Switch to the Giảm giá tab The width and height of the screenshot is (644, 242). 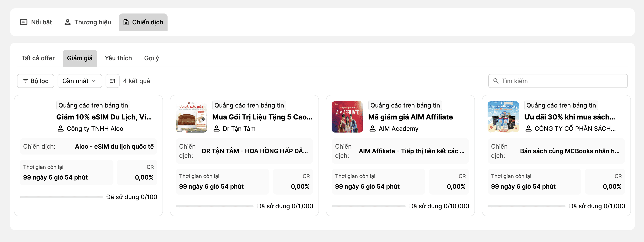point(79,58)
